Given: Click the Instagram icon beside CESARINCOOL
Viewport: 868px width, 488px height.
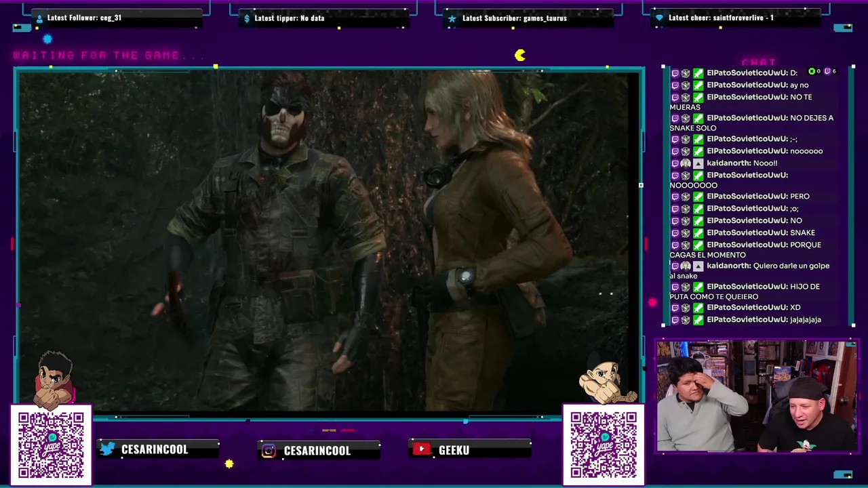Looking at the screenshot, I should [x=269, y=451].
